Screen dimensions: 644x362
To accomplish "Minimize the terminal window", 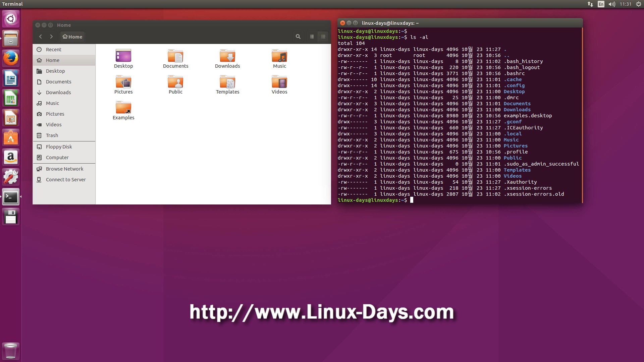I will point(349,23).
